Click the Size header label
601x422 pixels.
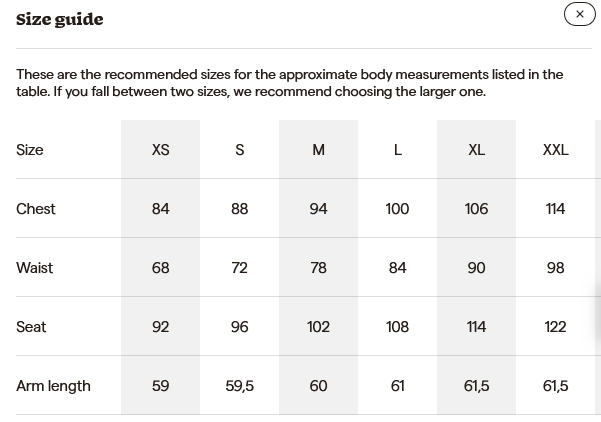(30, 150)
